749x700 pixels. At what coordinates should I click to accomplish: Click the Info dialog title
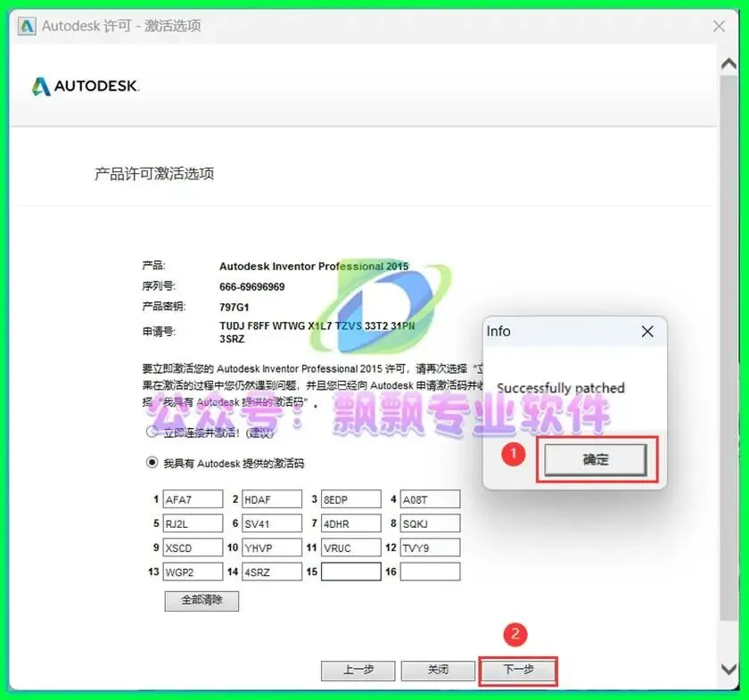pyautogui.click(x=498, y=331)
